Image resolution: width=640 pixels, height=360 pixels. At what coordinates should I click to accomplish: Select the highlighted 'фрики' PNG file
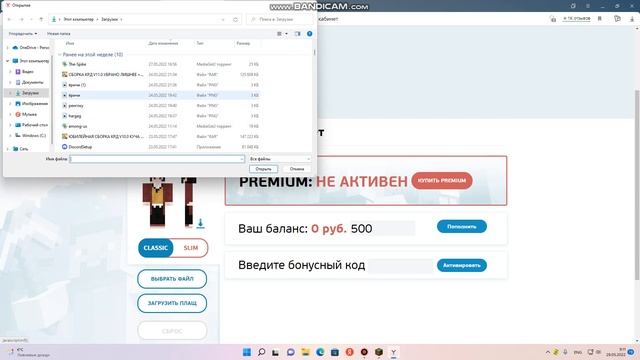pyautogui.click(x=160, y=95)
